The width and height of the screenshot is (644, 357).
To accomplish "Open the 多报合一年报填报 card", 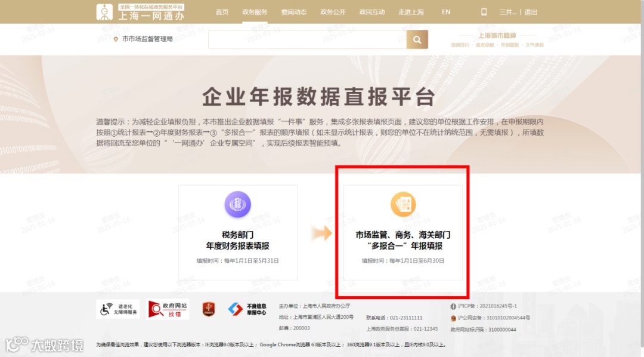I will tap(403, 233).
